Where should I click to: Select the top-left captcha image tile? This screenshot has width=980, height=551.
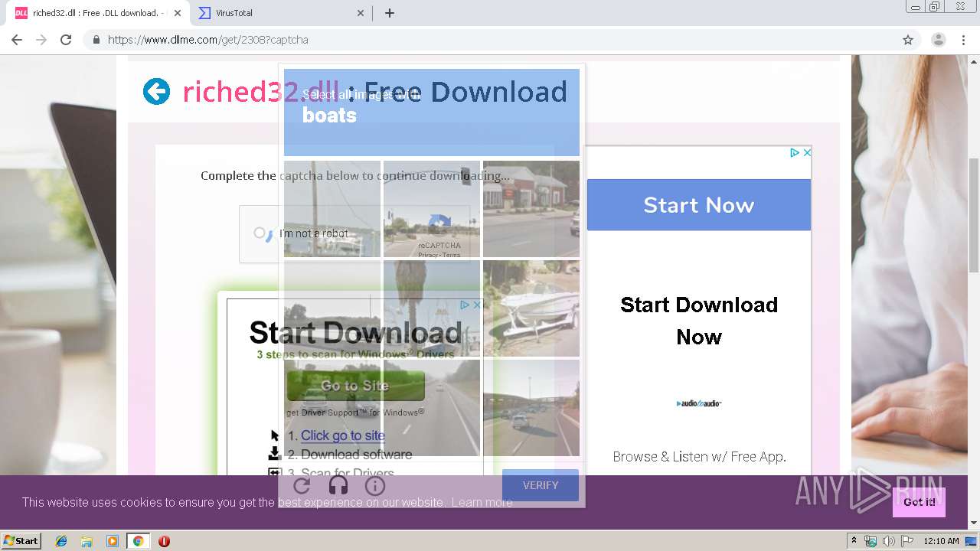(x=332, y=209)
